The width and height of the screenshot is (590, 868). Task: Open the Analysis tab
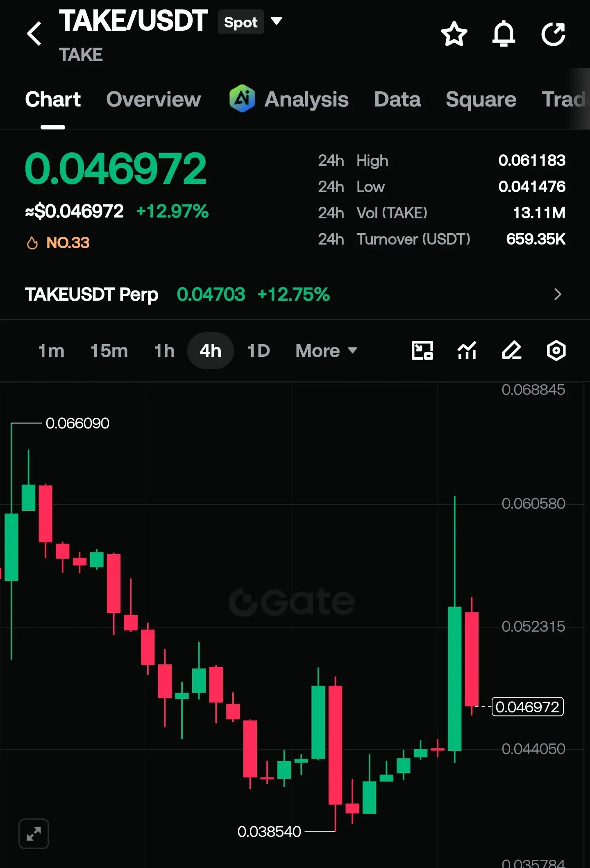click(x=306, y=99)
